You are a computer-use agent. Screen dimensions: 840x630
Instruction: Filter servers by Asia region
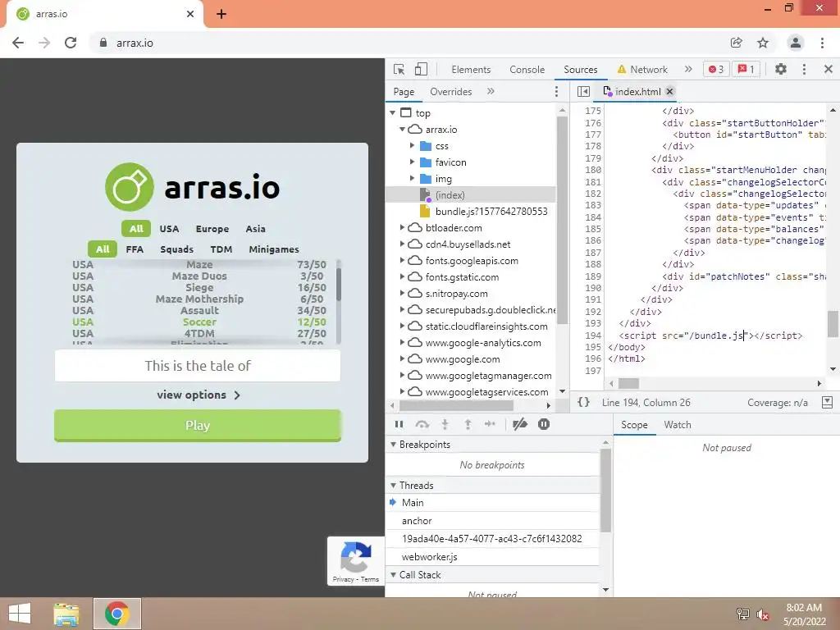coord(256,229)
